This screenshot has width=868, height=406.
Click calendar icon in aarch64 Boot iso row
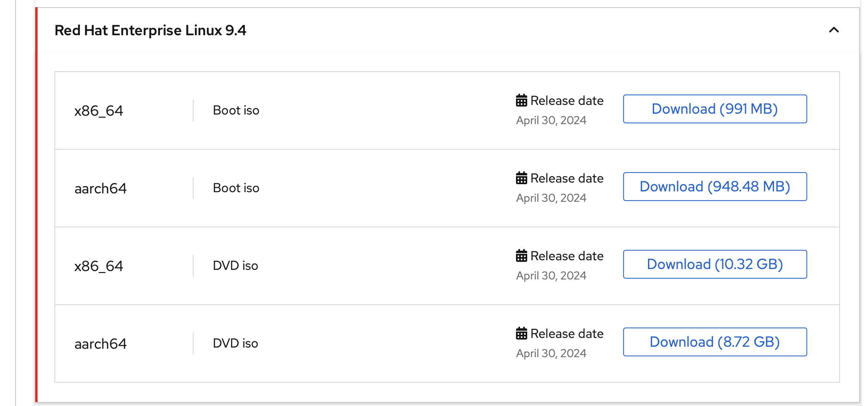coord(522,178)
